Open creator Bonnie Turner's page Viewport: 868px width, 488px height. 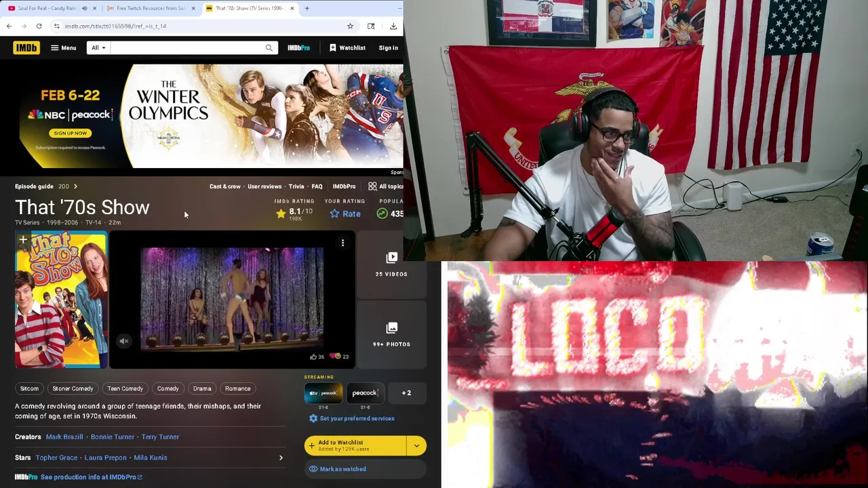[113, 437]
